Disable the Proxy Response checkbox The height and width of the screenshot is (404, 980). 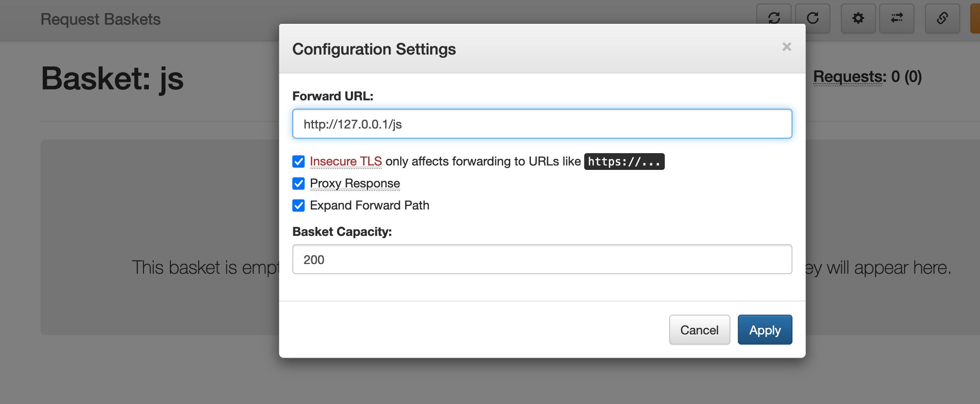coord(298,184)
